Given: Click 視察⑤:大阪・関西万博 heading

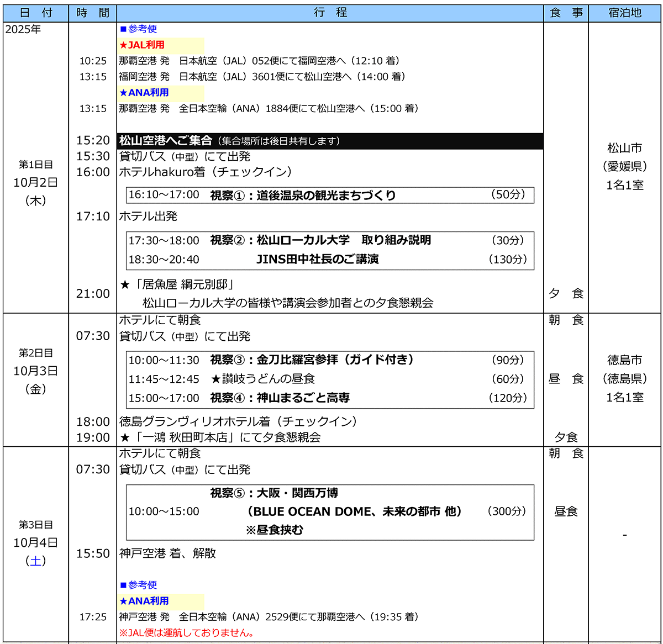Looking at the screenshot, I should 274,493.
